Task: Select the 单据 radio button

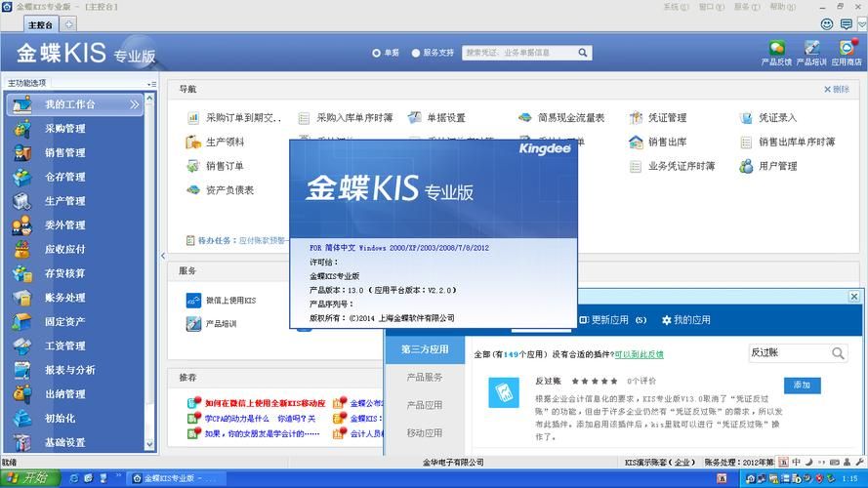Action: coord(377,53)
